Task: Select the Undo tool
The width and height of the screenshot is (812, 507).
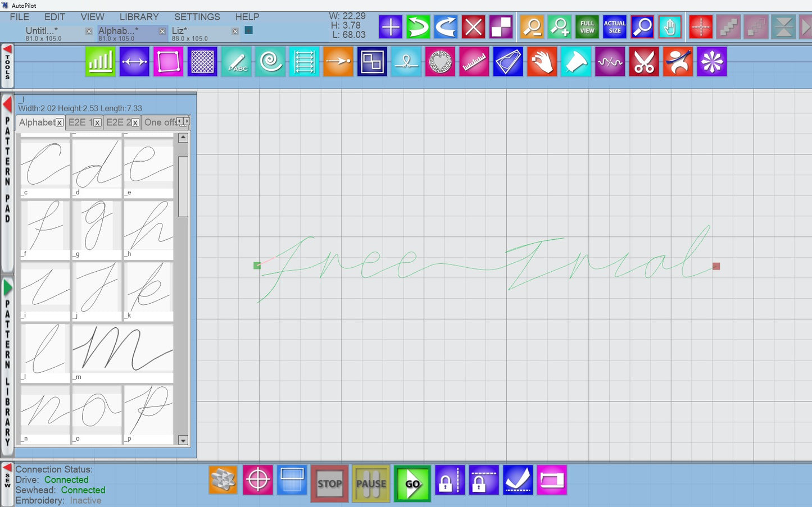Action: (419, 26)
